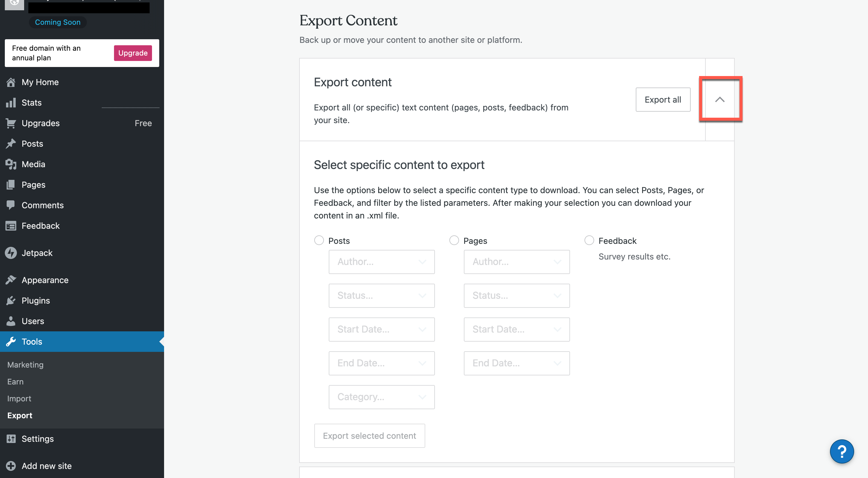This screenshot has height=478, width=868.
Task: Select the Pages radio button
Action: coord(454,240)
